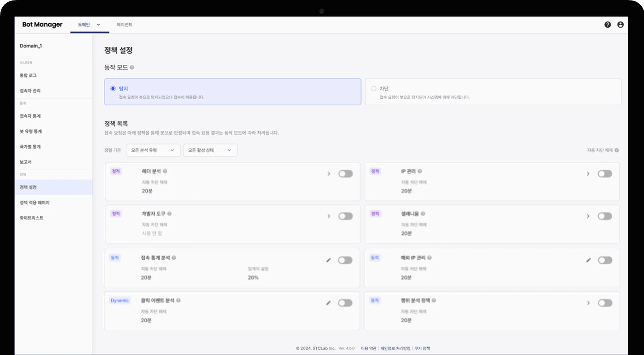644x355 pixels.
Task: Switch to the 에이전트 tab
Action: tap(124, 25)
